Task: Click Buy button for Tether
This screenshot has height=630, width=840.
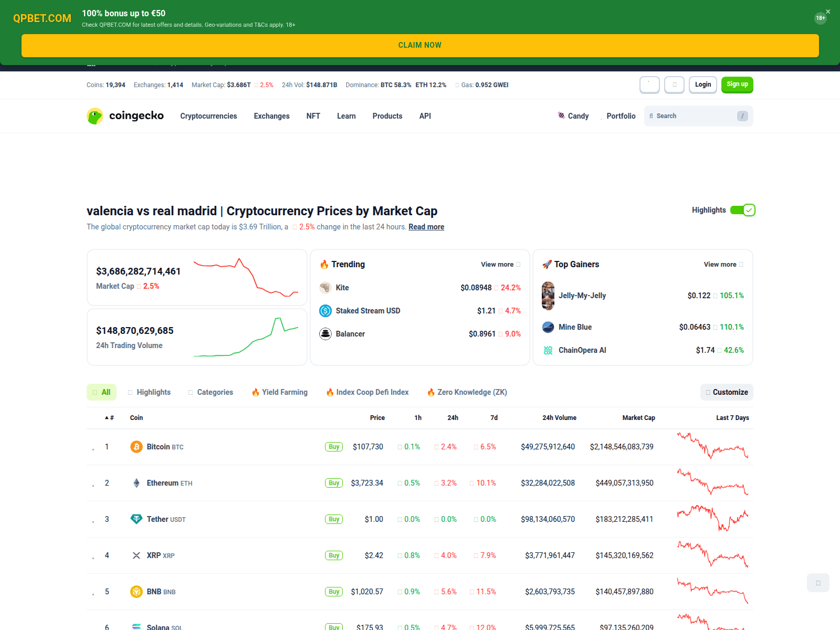Action: (x=334, y=519)
